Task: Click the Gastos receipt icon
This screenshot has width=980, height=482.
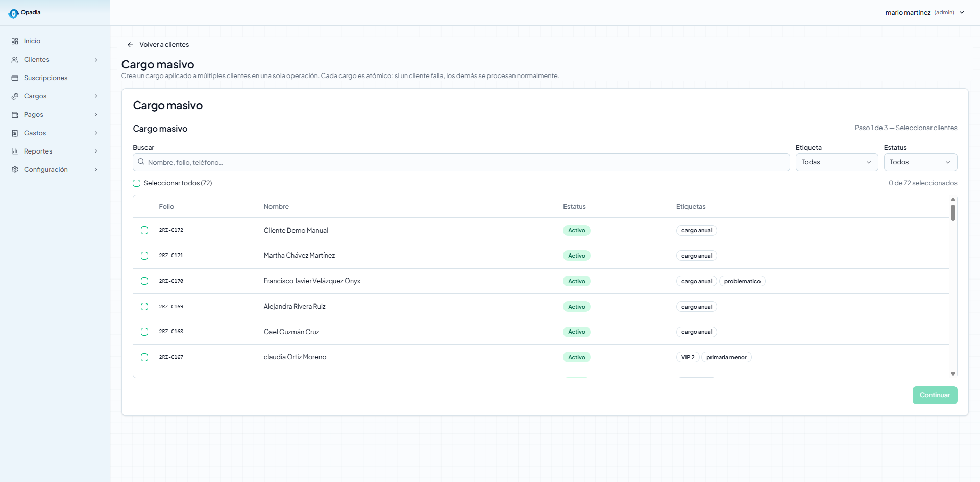Action: tap(15, 133)
